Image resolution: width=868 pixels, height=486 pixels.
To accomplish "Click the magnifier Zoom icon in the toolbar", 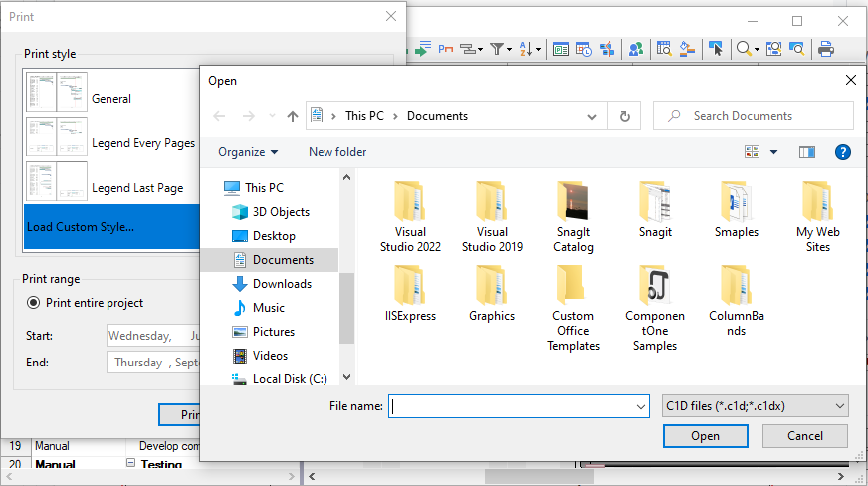I will 743,48.
